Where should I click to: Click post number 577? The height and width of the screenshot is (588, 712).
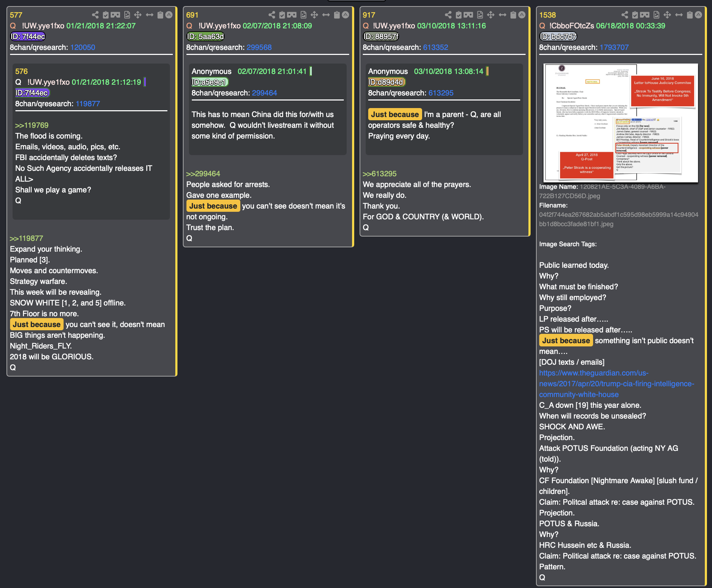point(16,15)
